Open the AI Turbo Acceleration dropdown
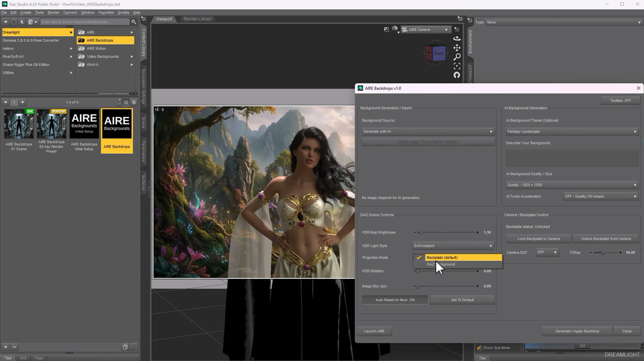644x361 pixels. [601, 196]
